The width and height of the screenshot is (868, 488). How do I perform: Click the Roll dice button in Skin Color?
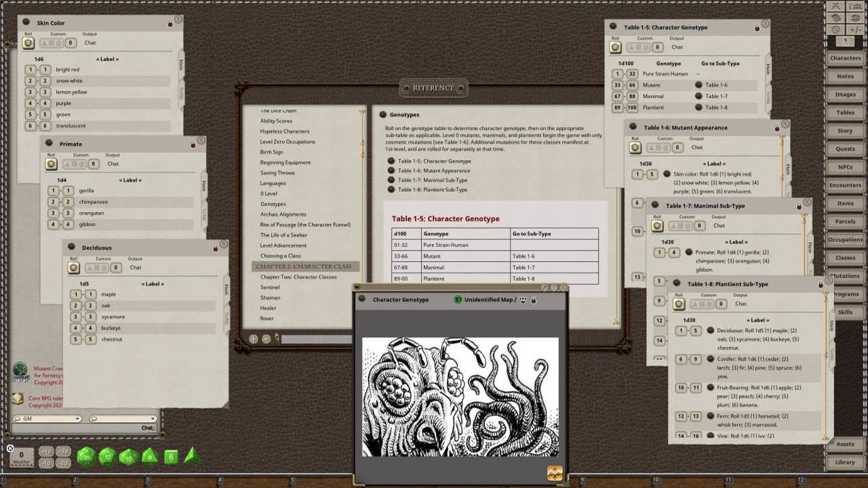pos(28,43)
